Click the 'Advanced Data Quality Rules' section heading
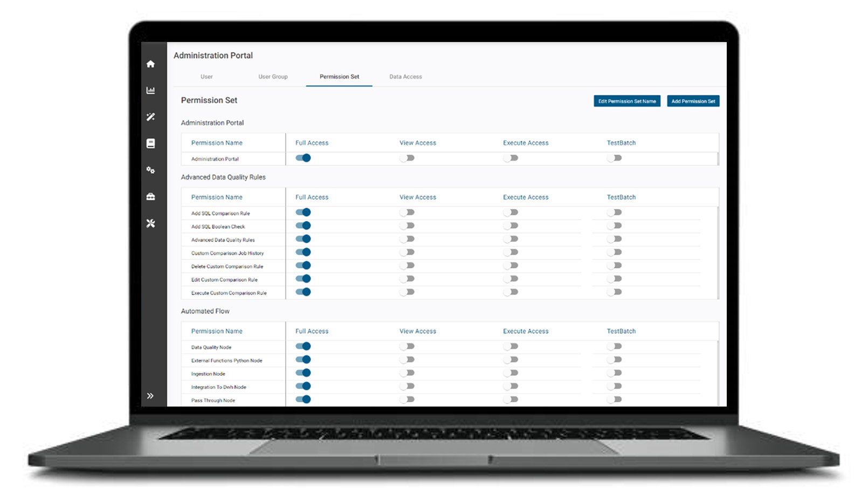 [223, 177]
